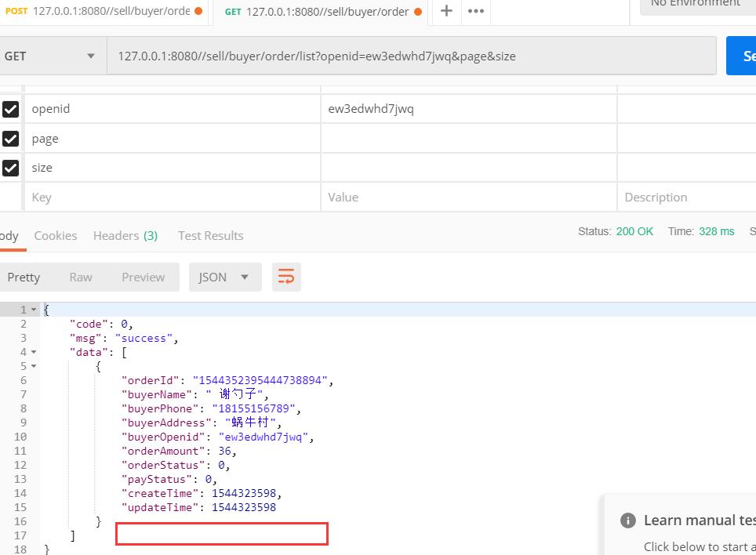Viewport: 756px width, 555px height.
Task: Click the page key cell
Action: pos(172,138)
